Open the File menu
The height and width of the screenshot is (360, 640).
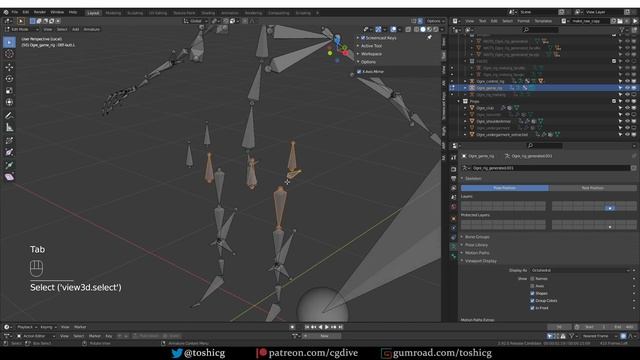click(x=15, y=12)
